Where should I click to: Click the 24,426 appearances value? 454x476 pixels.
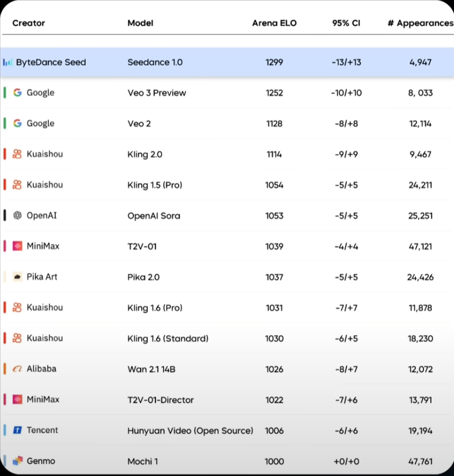[420, 277]
